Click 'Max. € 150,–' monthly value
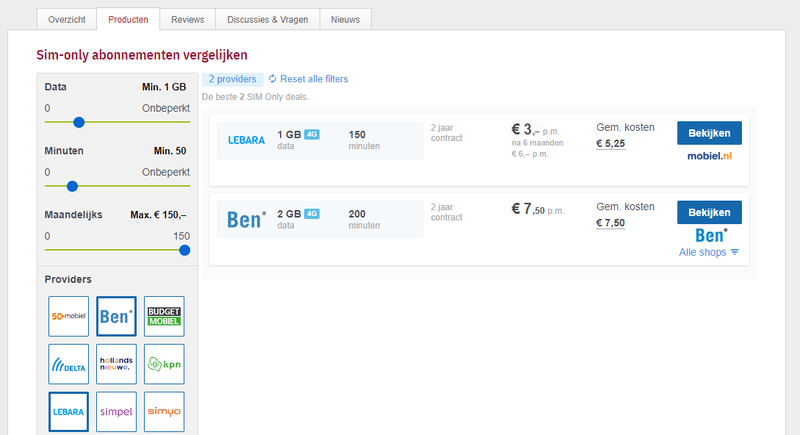800x435 pixels. point(158,215)
